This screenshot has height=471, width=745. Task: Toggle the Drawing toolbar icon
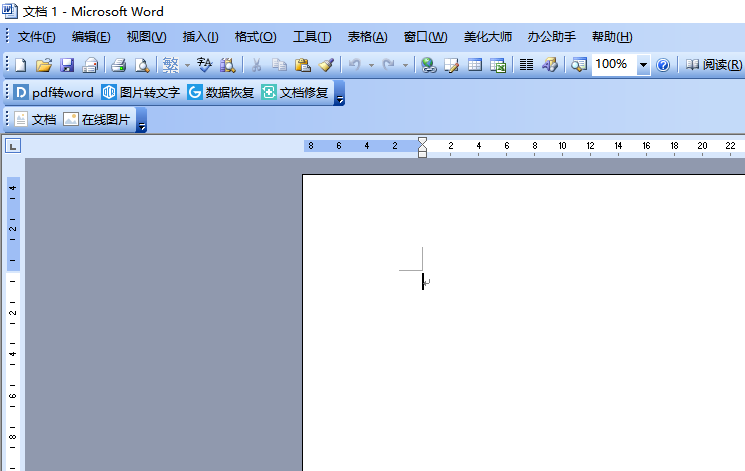pyautogui.click(x=550, y=65)
